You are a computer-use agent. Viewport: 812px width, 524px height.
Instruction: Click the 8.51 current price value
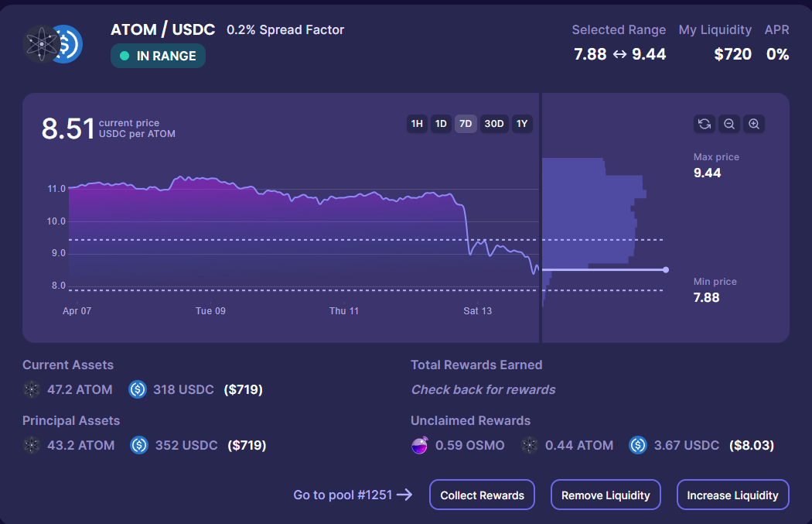point(68,128)
